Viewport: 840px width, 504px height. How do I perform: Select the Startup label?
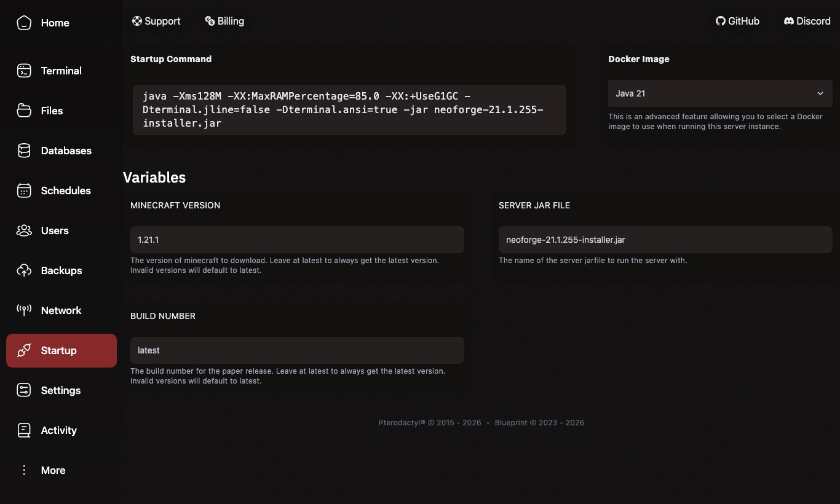[59, 350]
